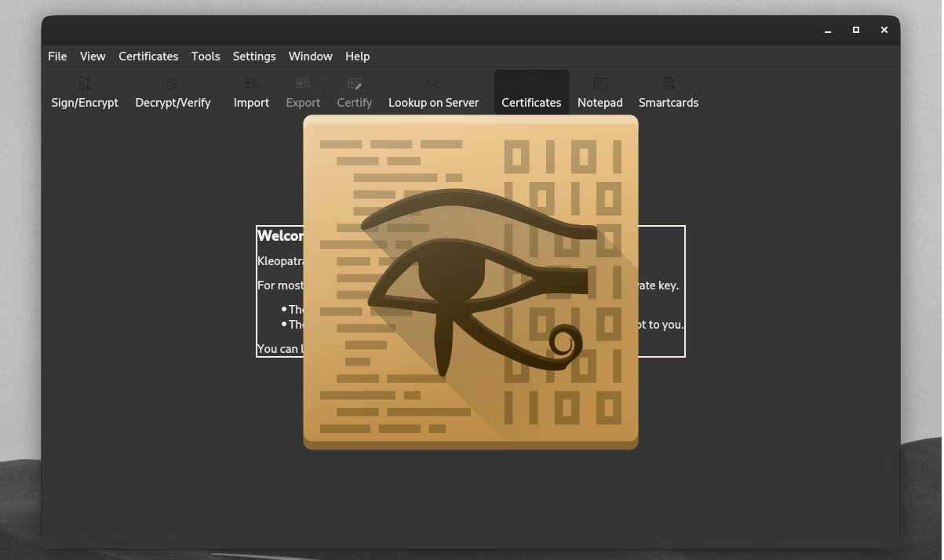Open the View menu
The image size is (944, 560).
[x=93, y=56]
